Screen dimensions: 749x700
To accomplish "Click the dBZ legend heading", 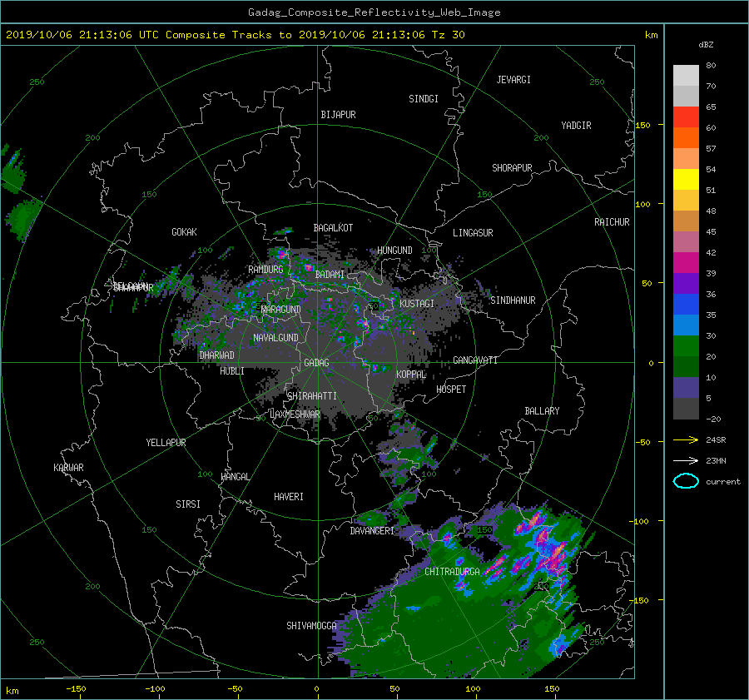I will [706, 45].
